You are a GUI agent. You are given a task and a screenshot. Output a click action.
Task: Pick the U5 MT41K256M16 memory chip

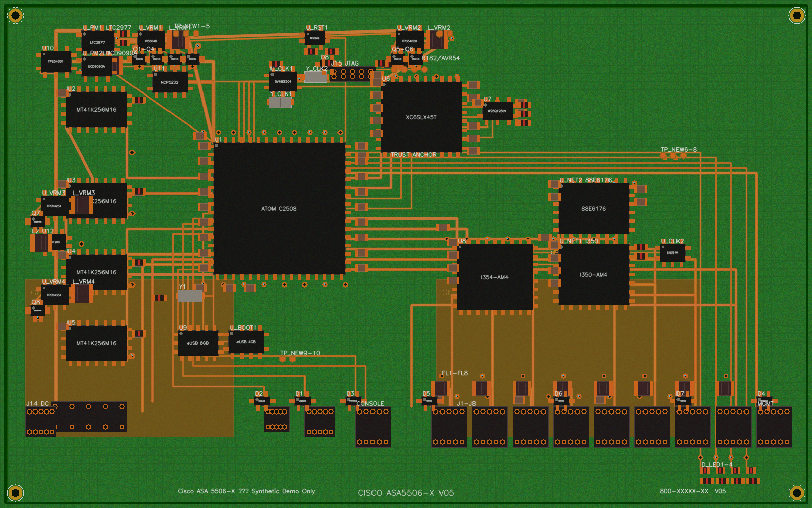pyautogui.click(x=96, y=343)
